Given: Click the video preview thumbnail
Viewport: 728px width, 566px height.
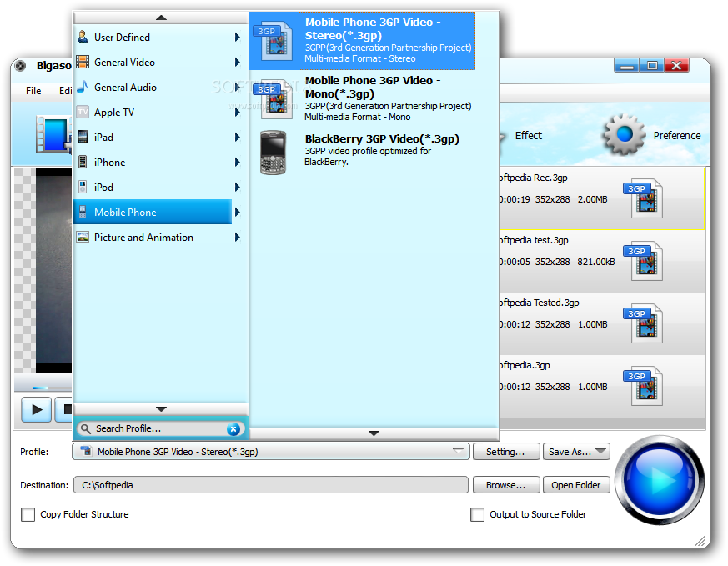Looking at the screenshot, I should coord(54,270).
